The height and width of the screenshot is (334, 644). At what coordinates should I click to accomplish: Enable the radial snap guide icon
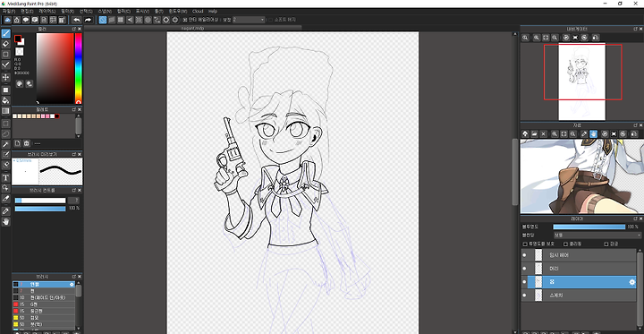click(x=139, y=20)
